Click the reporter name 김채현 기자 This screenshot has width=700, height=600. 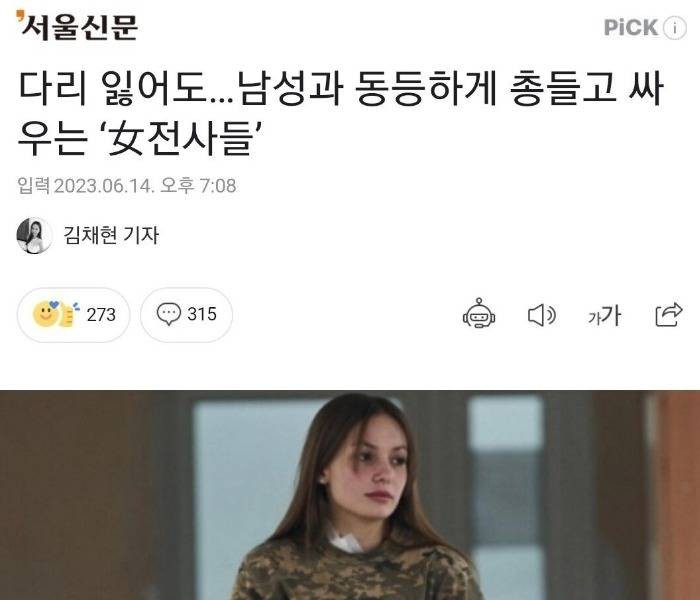[x=111, y=235]
